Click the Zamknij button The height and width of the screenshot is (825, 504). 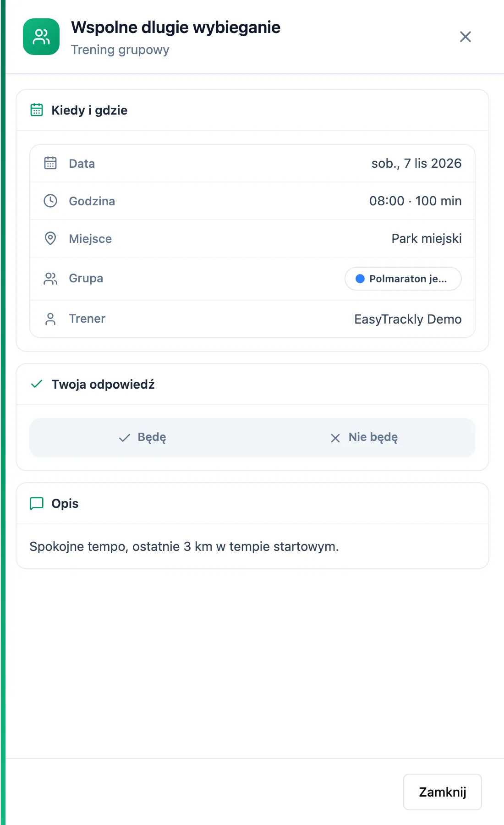coord(443,792)
